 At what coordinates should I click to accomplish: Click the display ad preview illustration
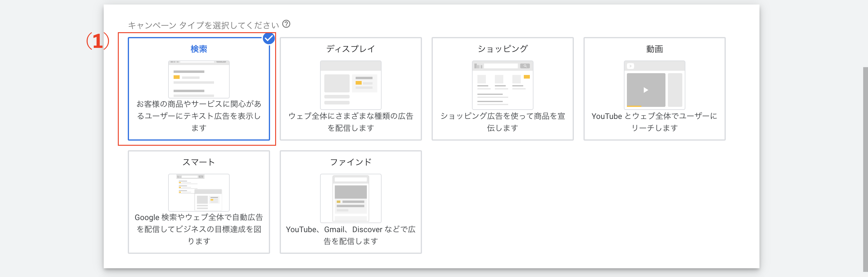pyautogui.click(x=351, y=85)
